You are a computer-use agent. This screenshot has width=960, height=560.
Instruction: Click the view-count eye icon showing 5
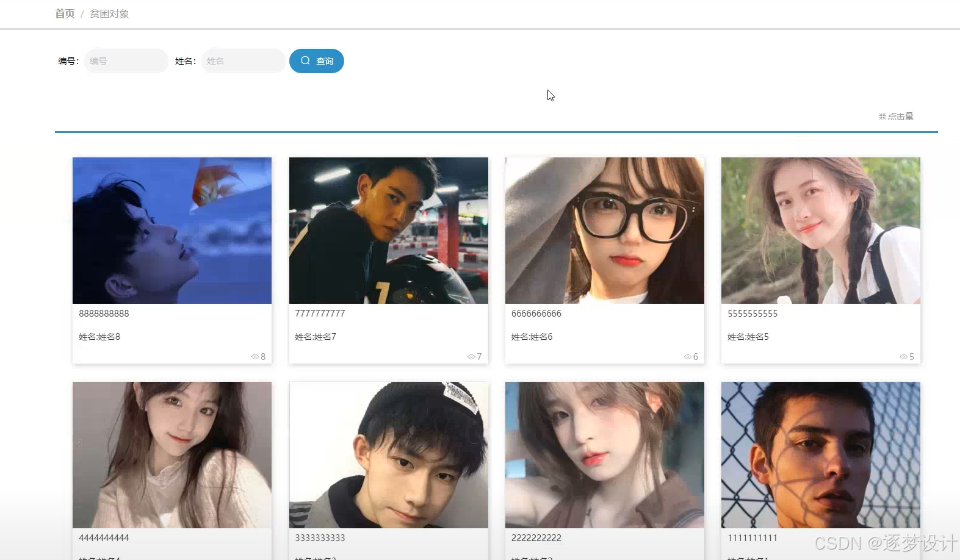(x=903, y=357)
